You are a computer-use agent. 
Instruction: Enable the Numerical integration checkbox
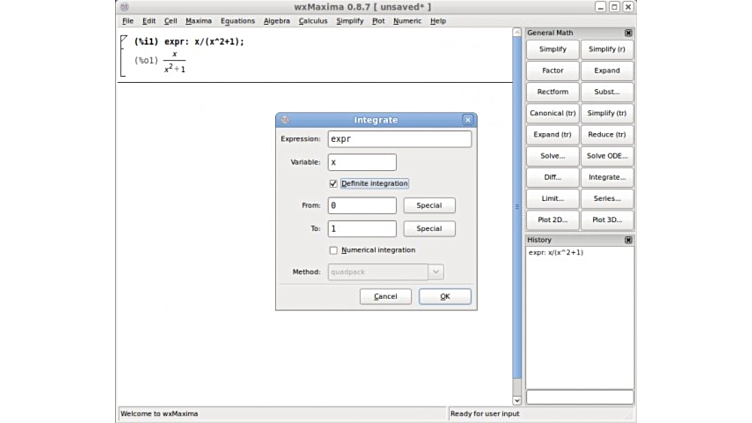333,250
